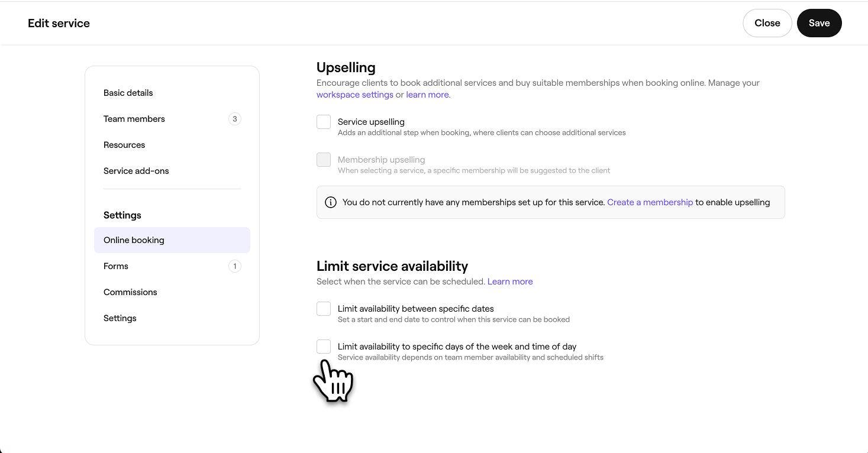868x453 pixels.
Task: Open Service add-ons section
Action: point(136,171)
